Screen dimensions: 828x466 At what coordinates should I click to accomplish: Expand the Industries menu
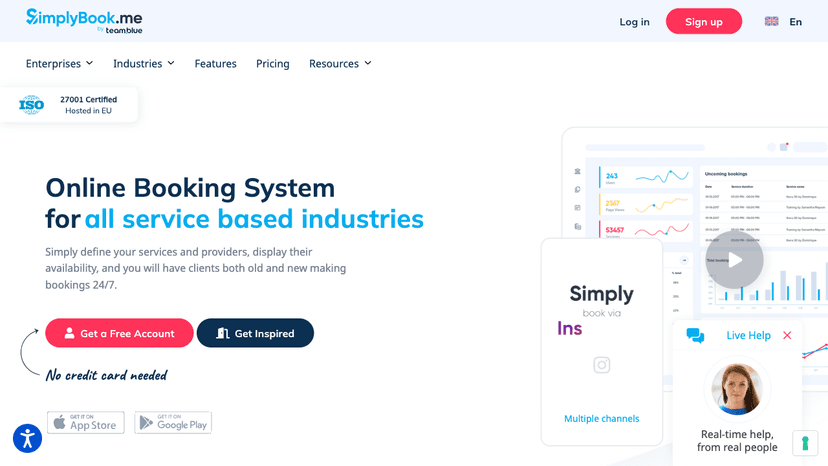coord(144,63)
